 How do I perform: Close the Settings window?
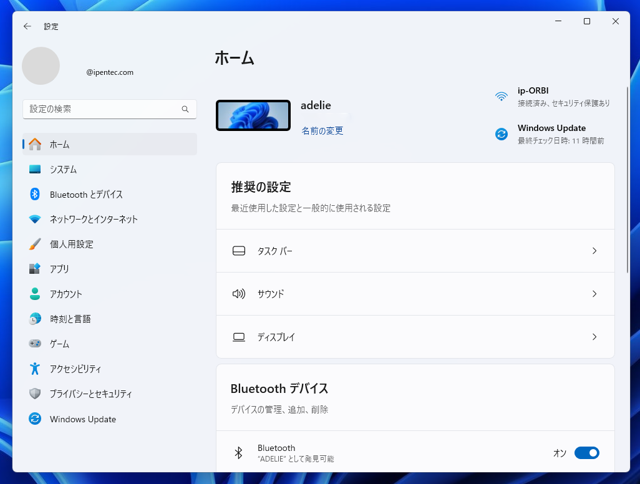click(x=616, y=21)
